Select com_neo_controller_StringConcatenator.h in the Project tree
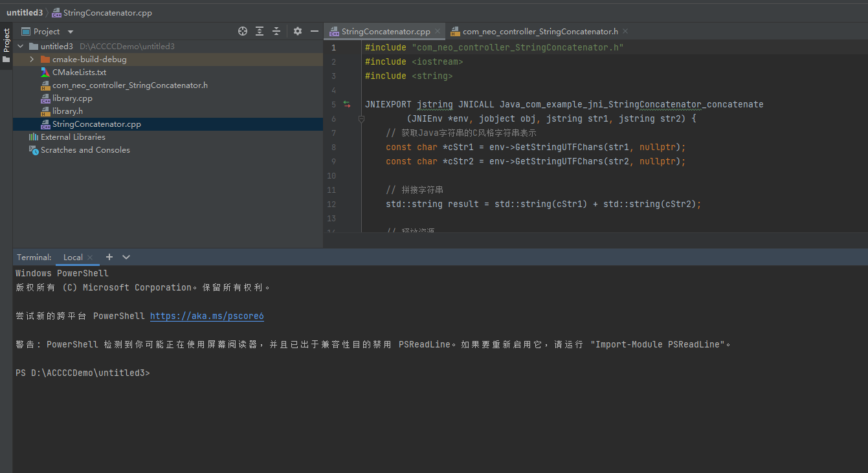Image resolution: width=868 pixels, height=473 pixels. pos(168,85)
